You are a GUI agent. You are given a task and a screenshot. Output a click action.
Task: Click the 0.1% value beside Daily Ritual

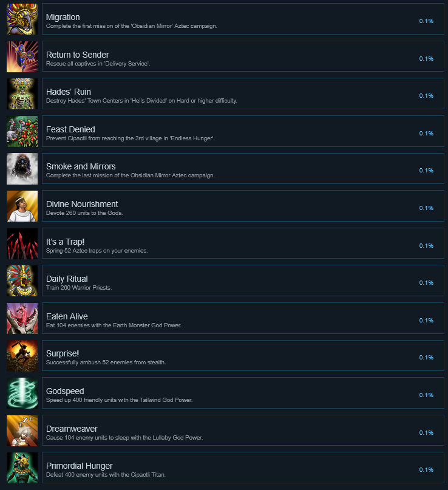426,283
